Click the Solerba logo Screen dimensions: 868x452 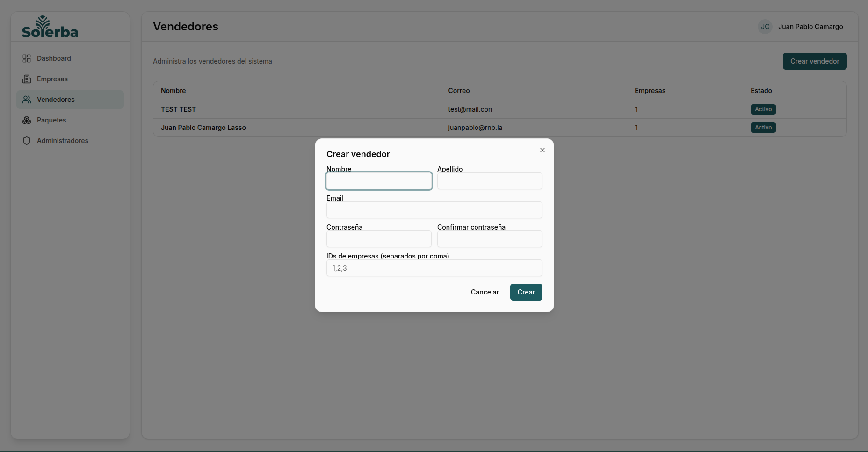[50, 27]
